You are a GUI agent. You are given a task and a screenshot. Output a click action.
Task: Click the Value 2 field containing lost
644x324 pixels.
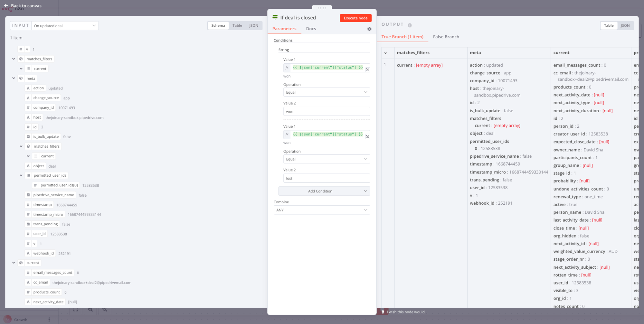click(327, 178)
